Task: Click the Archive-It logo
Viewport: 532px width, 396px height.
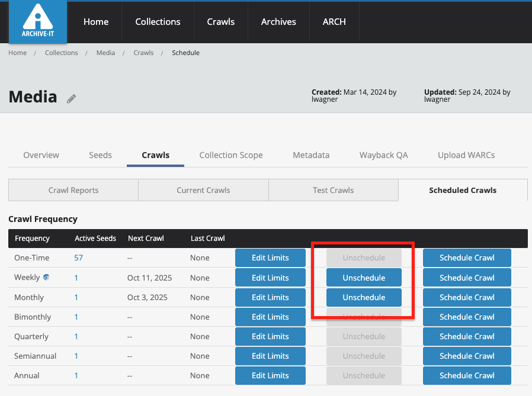Action: pos(38,22)
